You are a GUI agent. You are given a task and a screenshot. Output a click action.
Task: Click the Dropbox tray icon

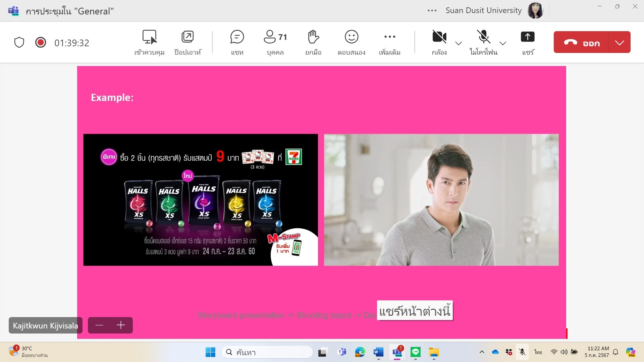pyautogui.click(x=508, y=352)
